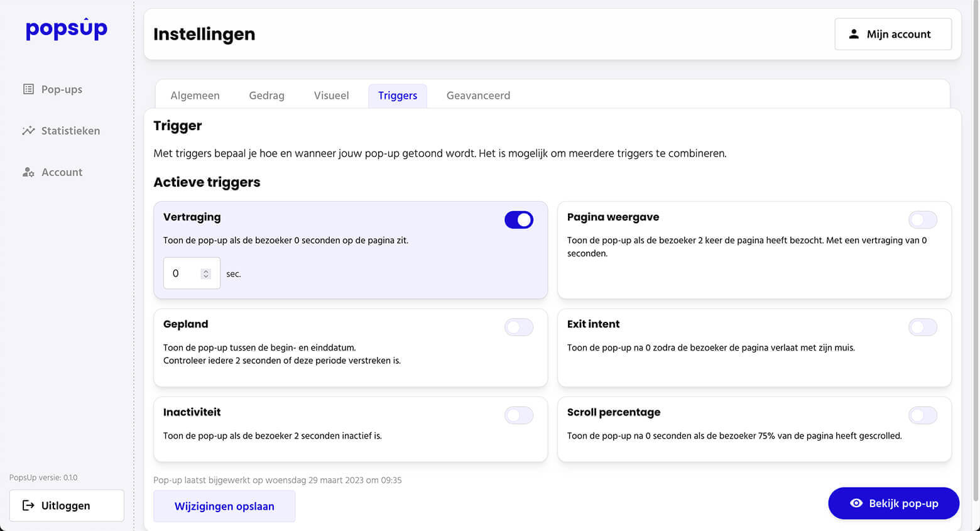Click the person icon beside Mijn account

tap(854, 34)
